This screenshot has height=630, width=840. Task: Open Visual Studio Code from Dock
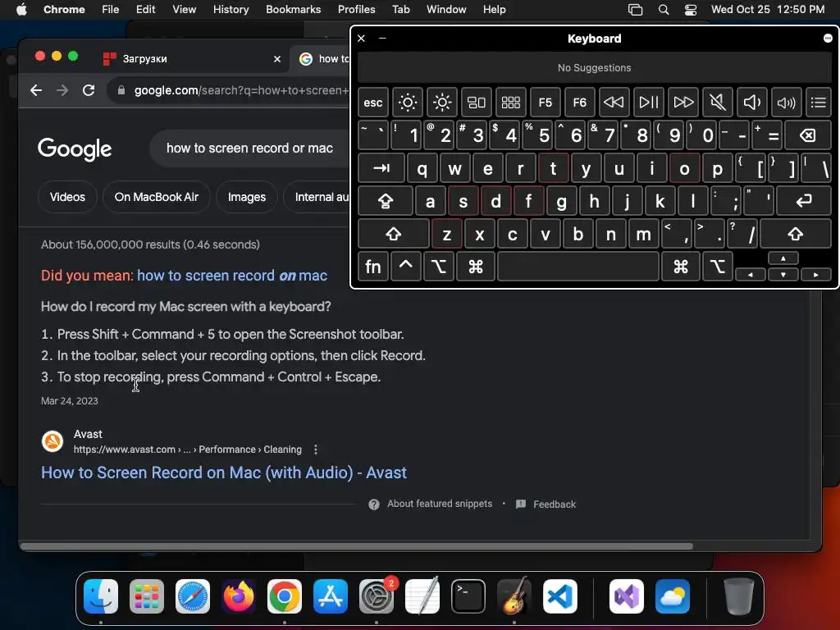coord(559,596)
